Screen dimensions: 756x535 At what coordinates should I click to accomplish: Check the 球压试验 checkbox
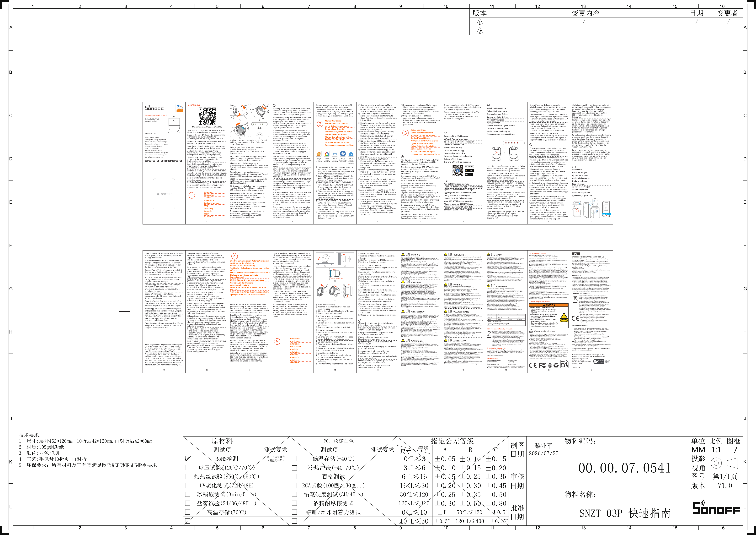188,467
